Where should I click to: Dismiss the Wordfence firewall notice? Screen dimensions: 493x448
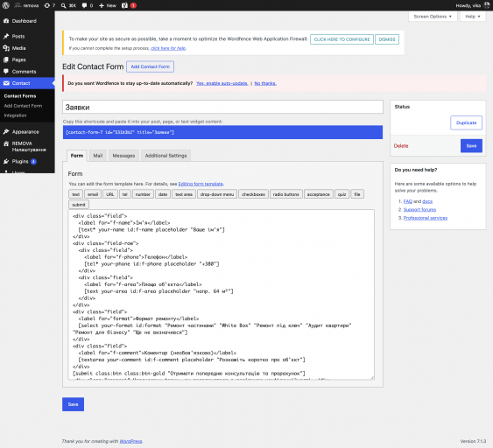point(387,39)
